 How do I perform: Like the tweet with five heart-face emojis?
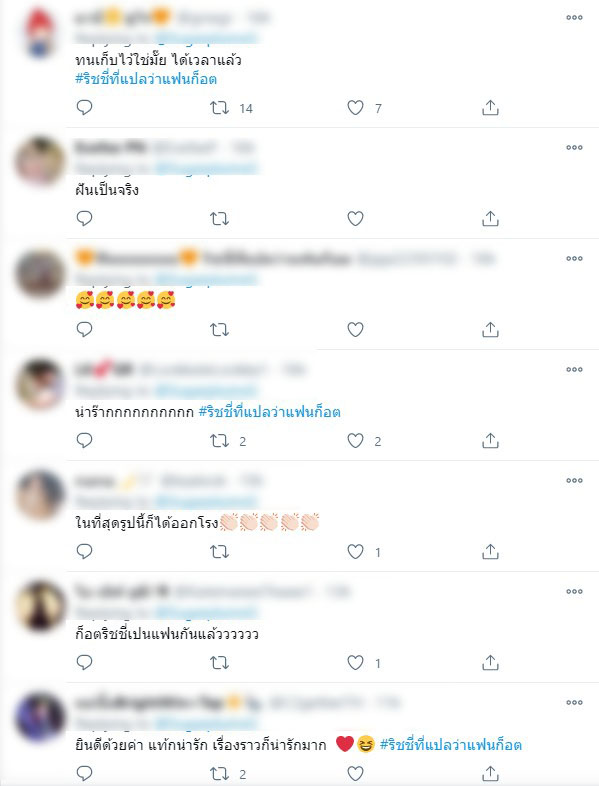pos(355,330)
